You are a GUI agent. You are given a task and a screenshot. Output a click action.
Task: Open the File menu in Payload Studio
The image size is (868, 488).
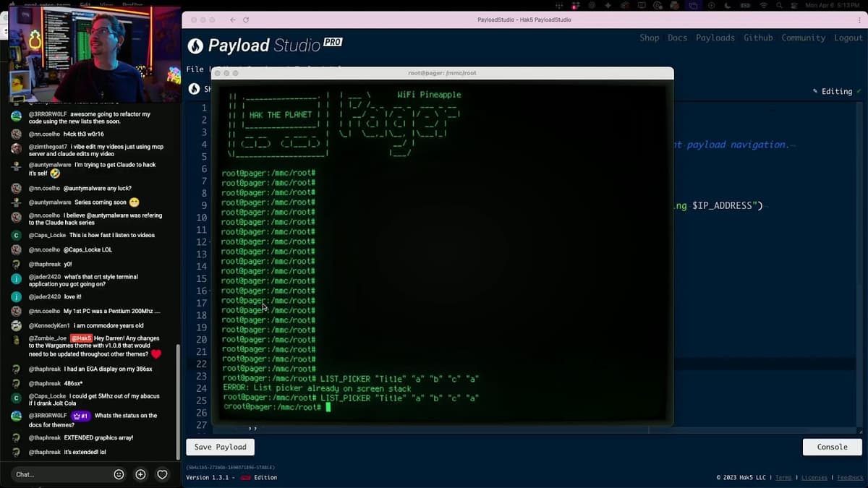(x=195, y=69)
